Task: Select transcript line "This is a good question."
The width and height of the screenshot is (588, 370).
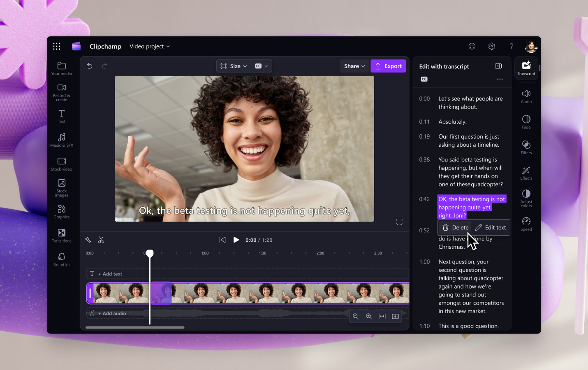Action: click(x=468, y=326)
